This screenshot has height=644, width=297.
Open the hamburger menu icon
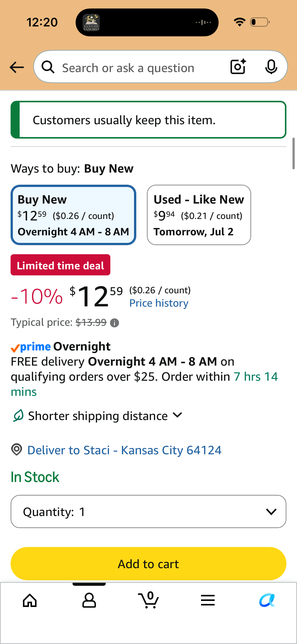(x=208, y=600)
